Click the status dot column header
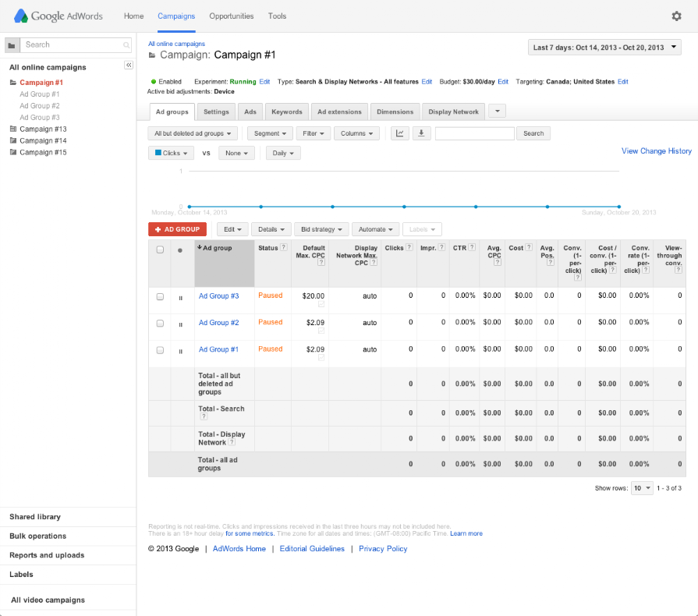Viewport: 698px width, 616px height. click(x=180, y=250)
